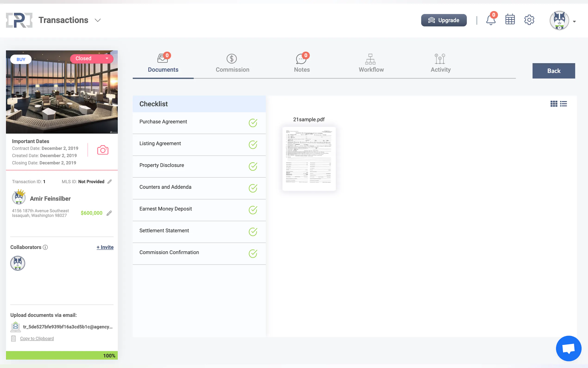Image resolution: width=588 pixels, height=368 pixels.
Task: Toggle Property Disclosure check mark
Action: 253,166
